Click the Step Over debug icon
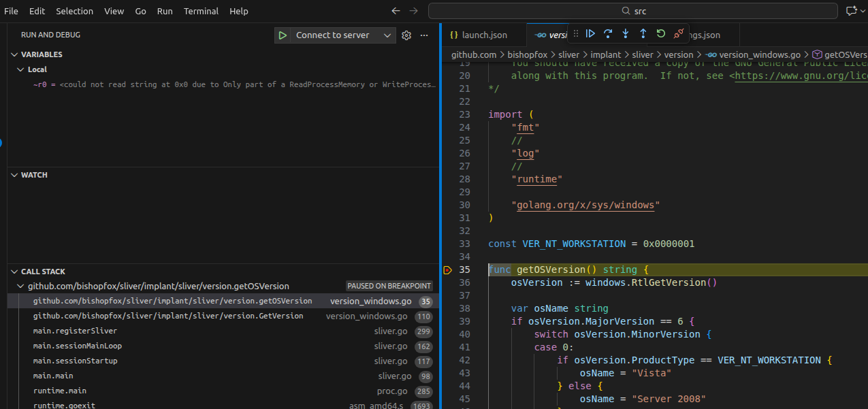868x409 pixels. (608, 34)
